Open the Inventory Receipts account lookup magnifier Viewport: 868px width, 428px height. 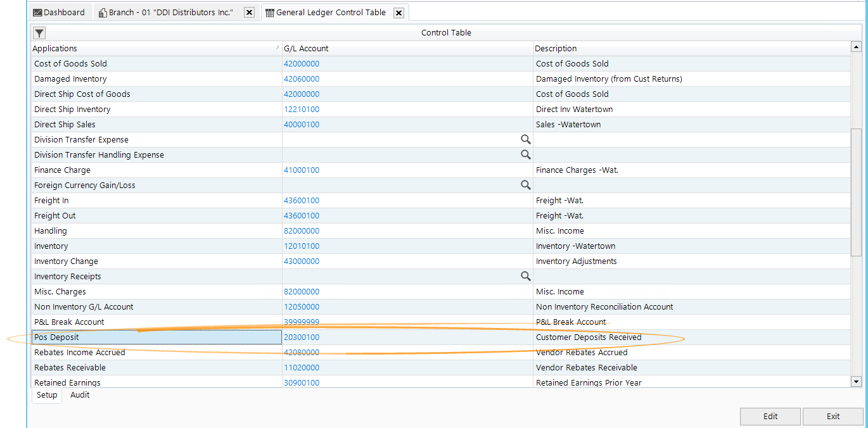click(525, 276)
